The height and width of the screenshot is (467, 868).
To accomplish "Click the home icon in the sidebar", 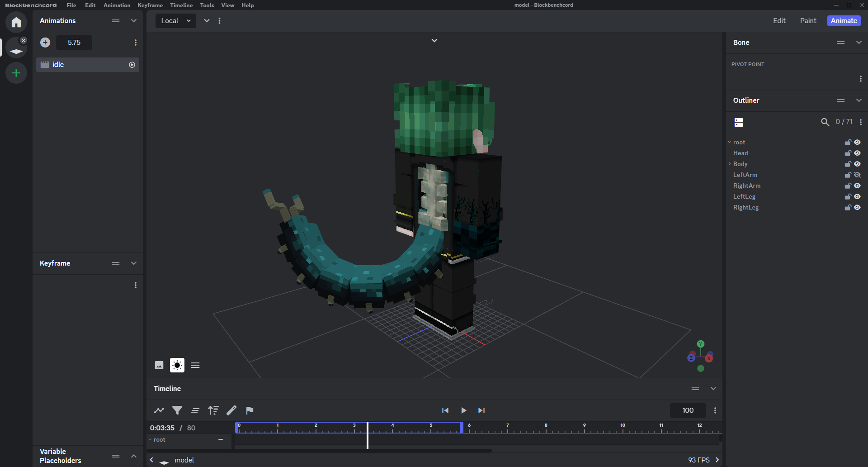I will click(16, 22).
